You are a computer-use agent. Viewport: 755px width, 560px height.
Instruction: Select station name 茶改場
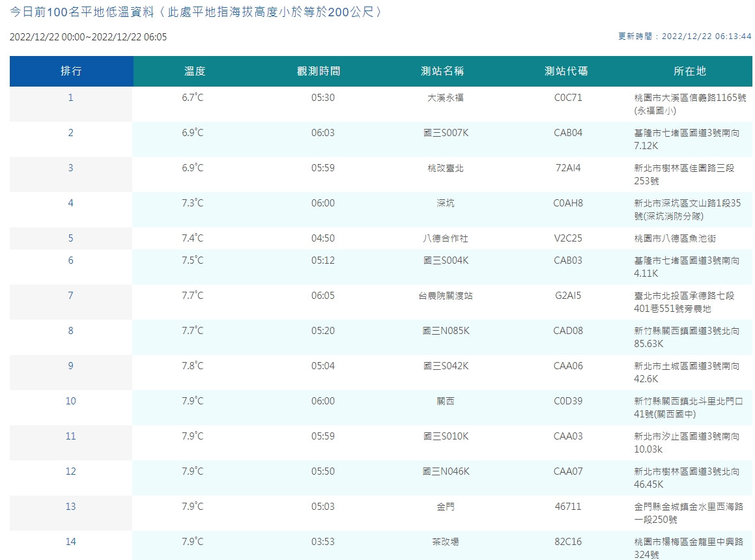click(x=446, y=542)
